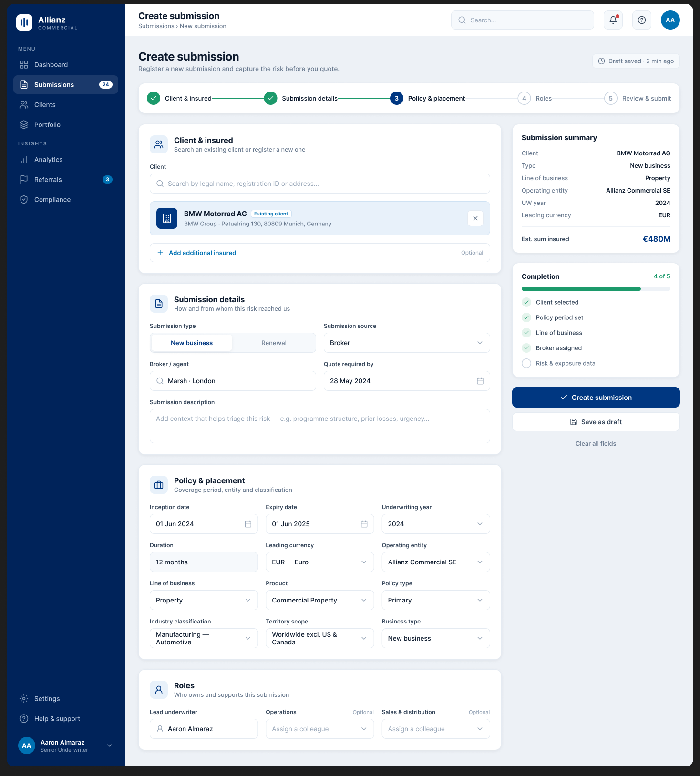This screenshot has height=776, width=700.
Task: Click the client search by legal name field
Action: [x=320, y=184]
